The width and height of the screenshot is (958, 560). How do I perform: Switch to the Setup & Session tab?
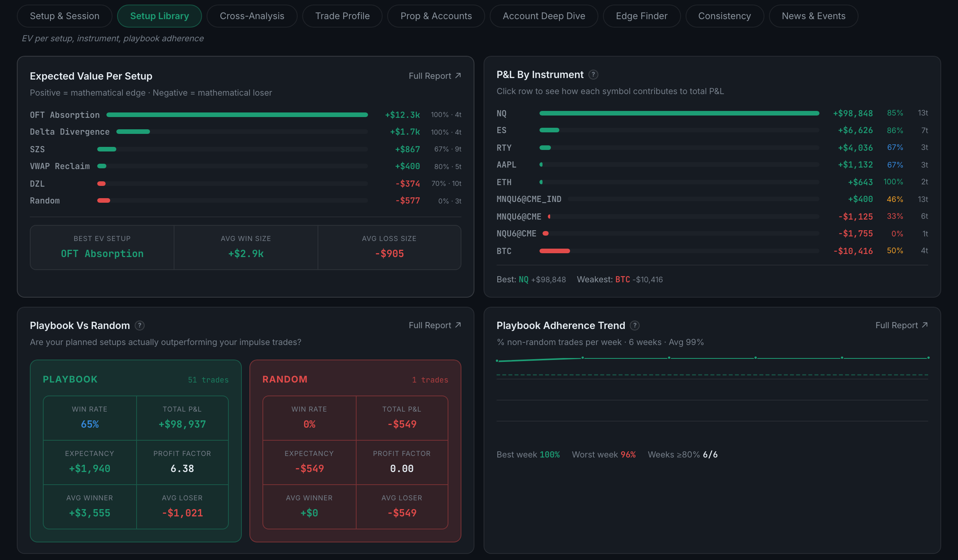[x=65, y=16]
